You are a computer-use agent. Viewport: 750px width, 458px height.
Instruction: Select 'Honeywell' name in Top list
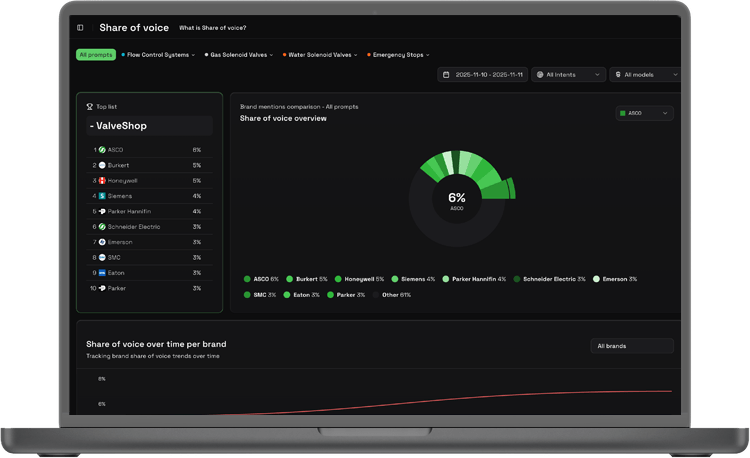pyautogui.click(x=122, y=181)
